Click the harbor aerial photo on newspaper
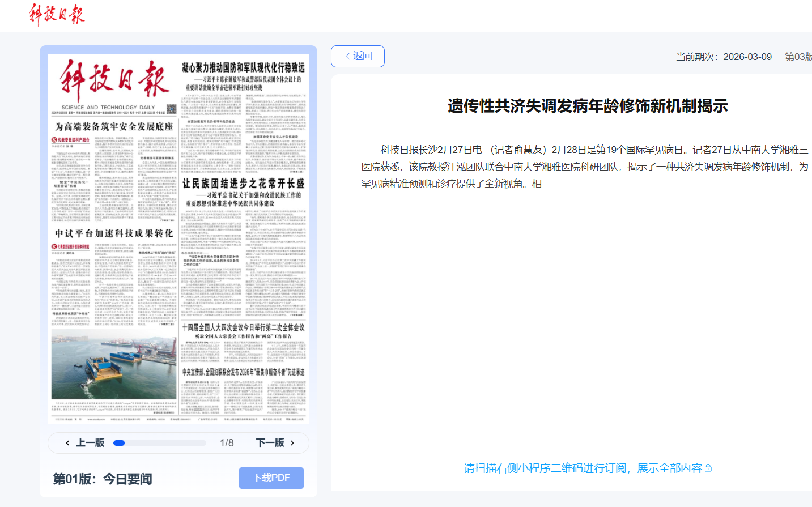Screen dimensions: 812x507 (x=114, y=364)
